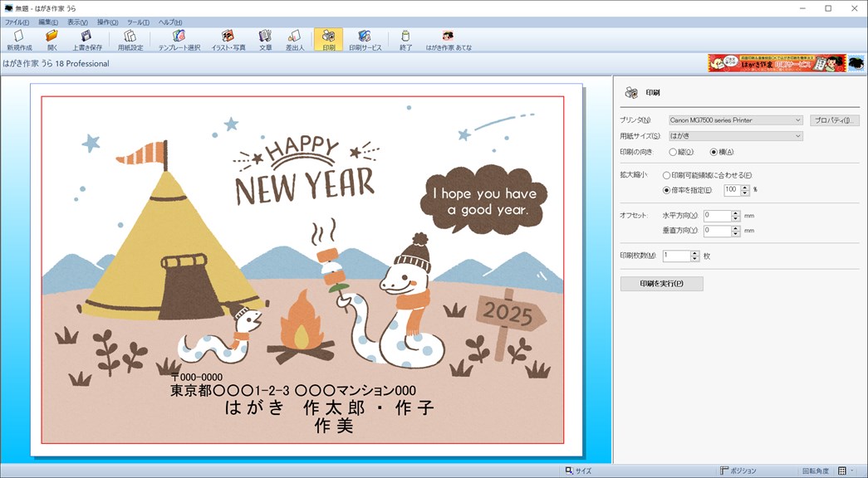This screenshot has width=868, height=478.
Task: Decrease 垂直方向 offset value
Action: 736,233
